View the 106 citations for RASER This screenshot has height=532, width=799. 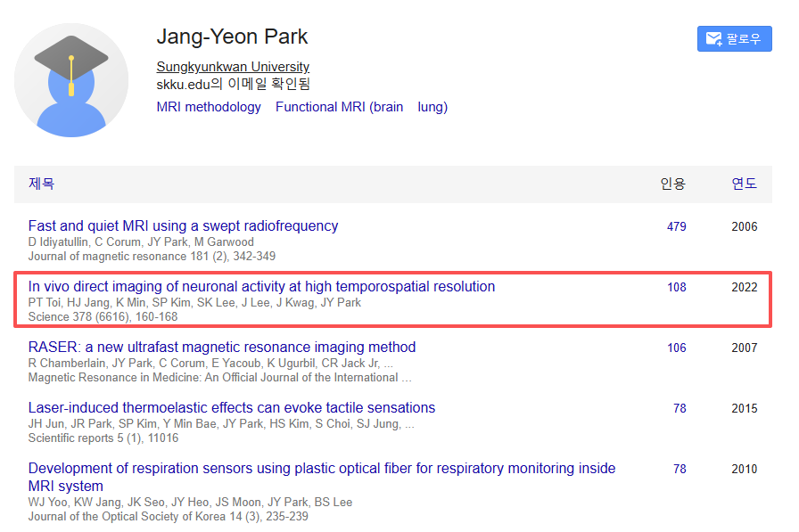coord(677,348)
